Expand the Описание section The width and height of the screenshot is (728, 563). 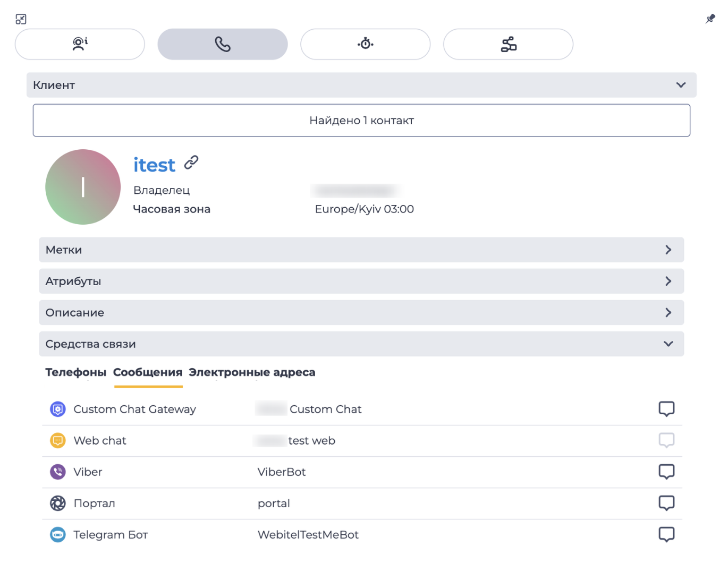click(361, 312)
